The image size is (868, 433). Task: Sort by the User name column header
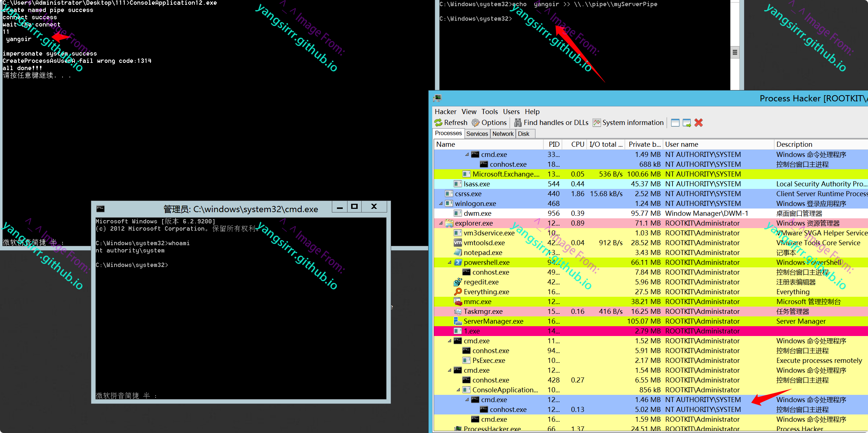(682, 144)
